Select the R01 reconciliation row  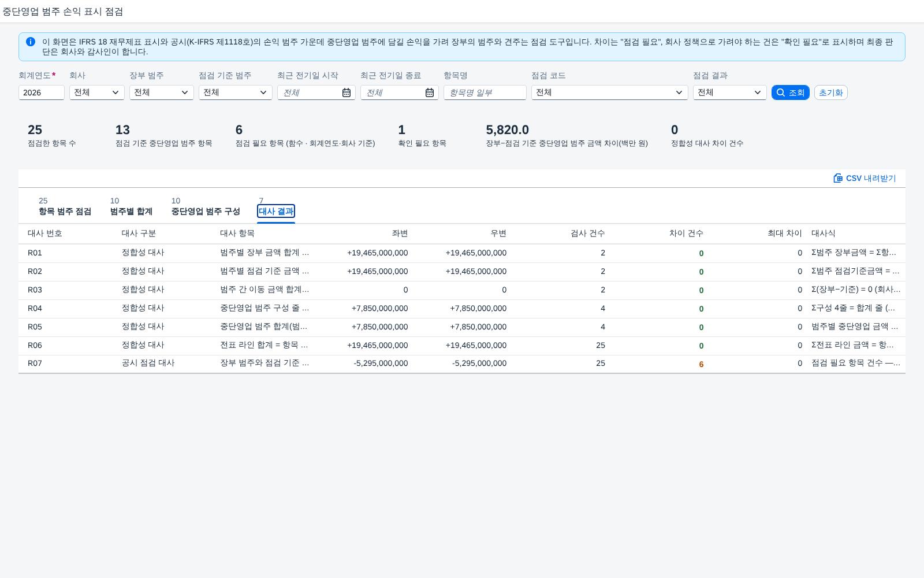[462, 253]
